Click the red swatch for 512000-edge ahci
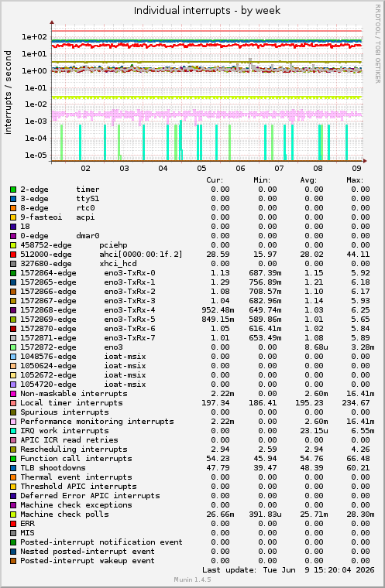 tap(13, 255)
